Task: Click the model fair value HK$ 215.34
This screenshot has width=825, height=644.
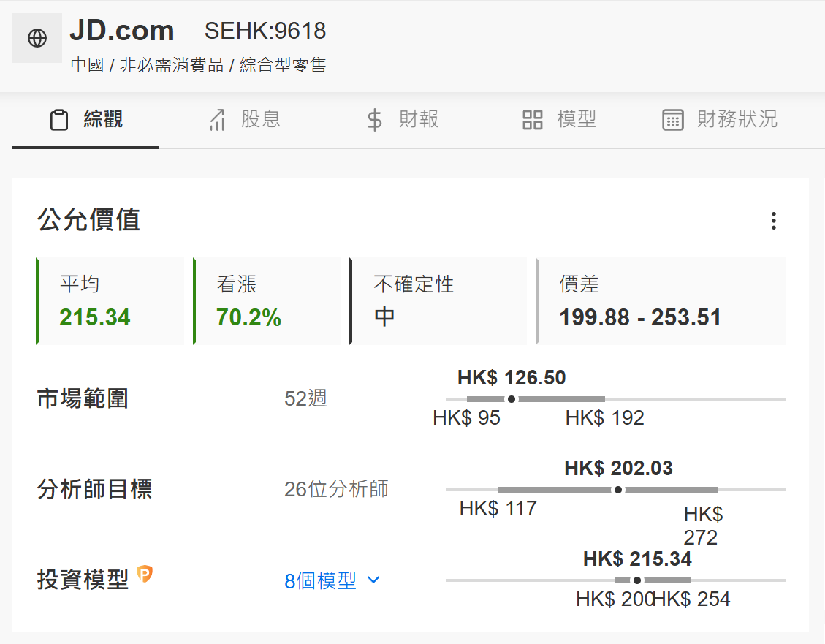Action: (637, 558)
